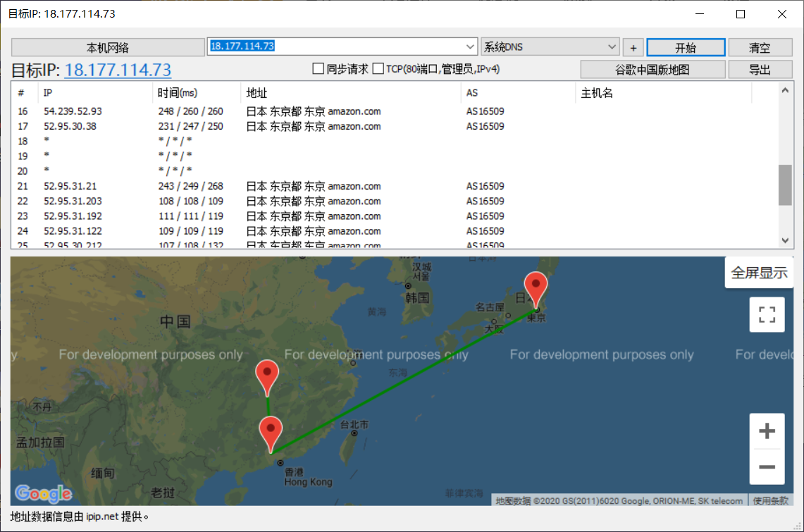Zoom out the map with minus
Screen dimensions: 804x532
pos(767,466)
